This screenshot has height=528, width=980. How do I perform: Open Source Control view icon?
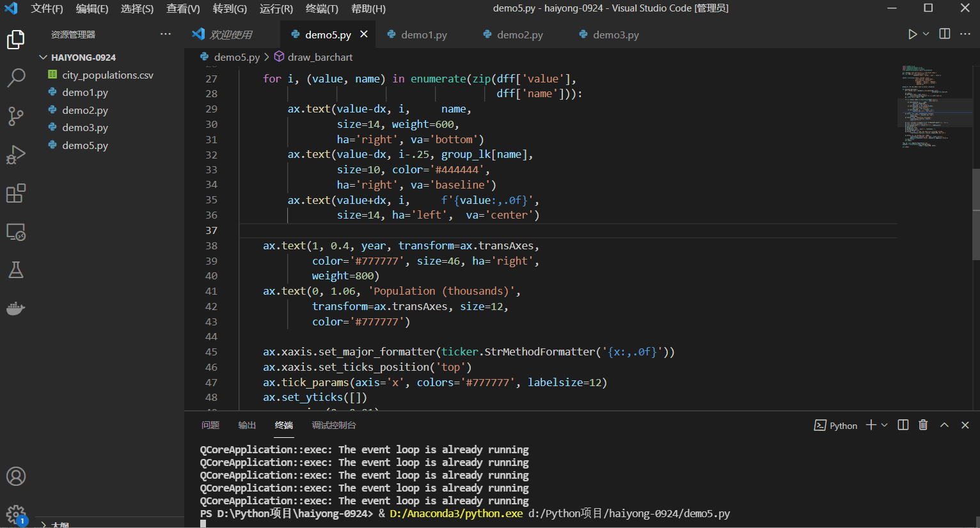pyautogui.click(x=15, y=116)
